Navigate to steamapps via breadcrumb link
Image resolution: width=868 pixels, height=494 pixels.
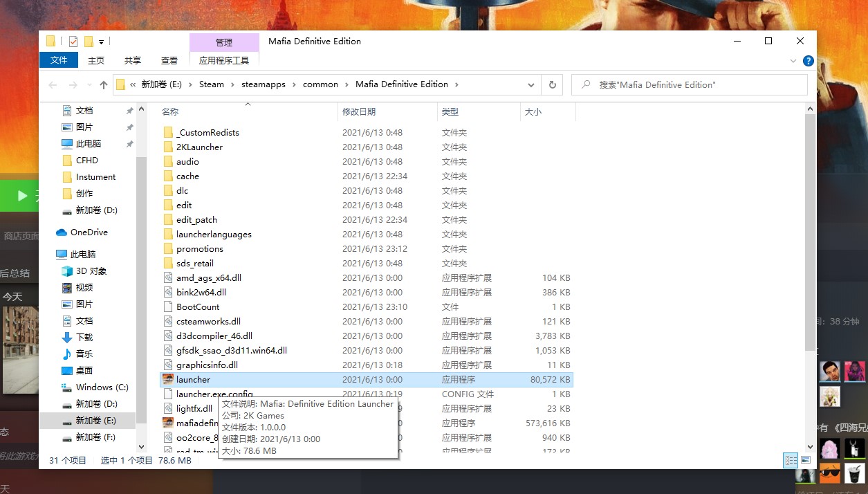[264, 84]
